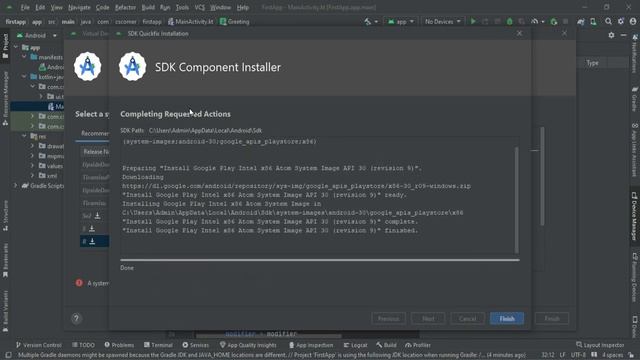Screen dimensions: 640x360
Task: Expand the xml folder
Action: (x=32, y=176)
